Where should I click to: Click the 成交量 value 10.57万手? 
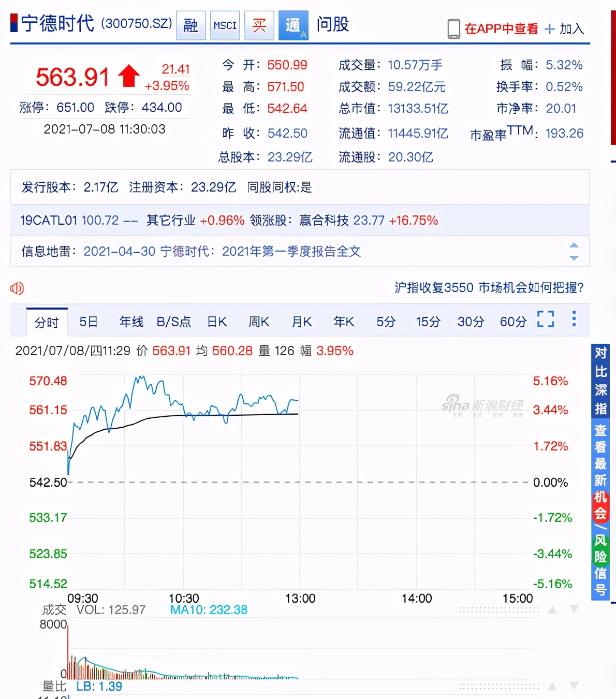[x=416, y=65]
